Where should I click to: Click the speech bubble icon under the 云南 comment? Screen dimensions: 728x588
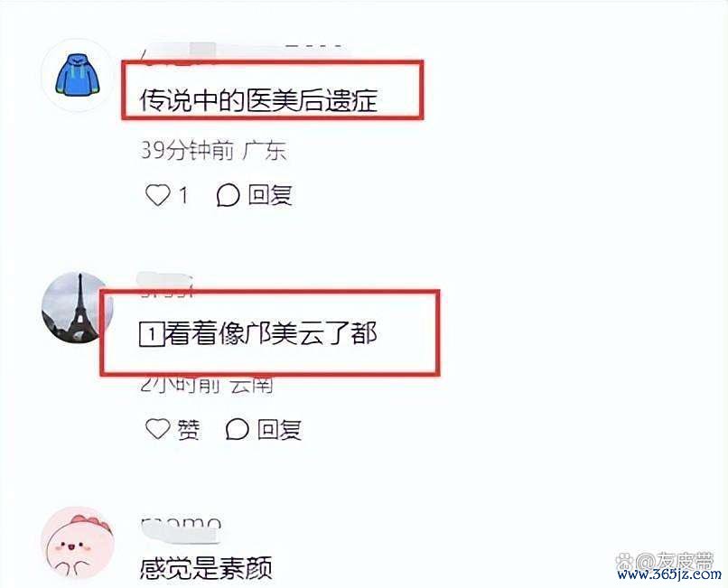point(238,429)
